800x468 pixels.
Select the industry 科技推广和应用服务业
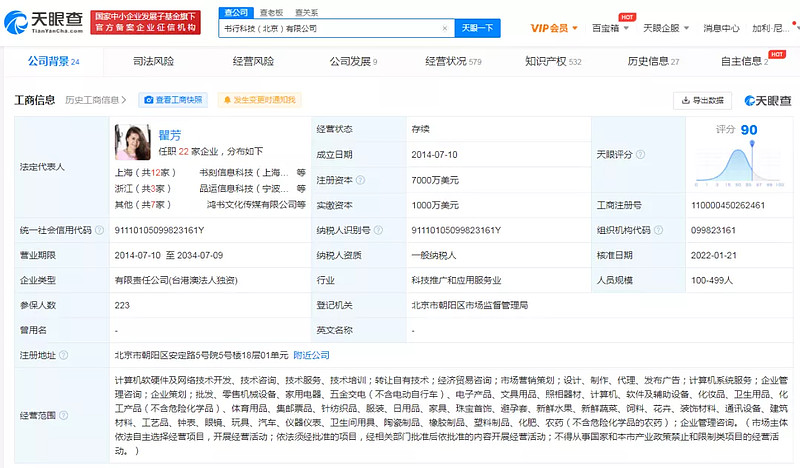(456, 280)
